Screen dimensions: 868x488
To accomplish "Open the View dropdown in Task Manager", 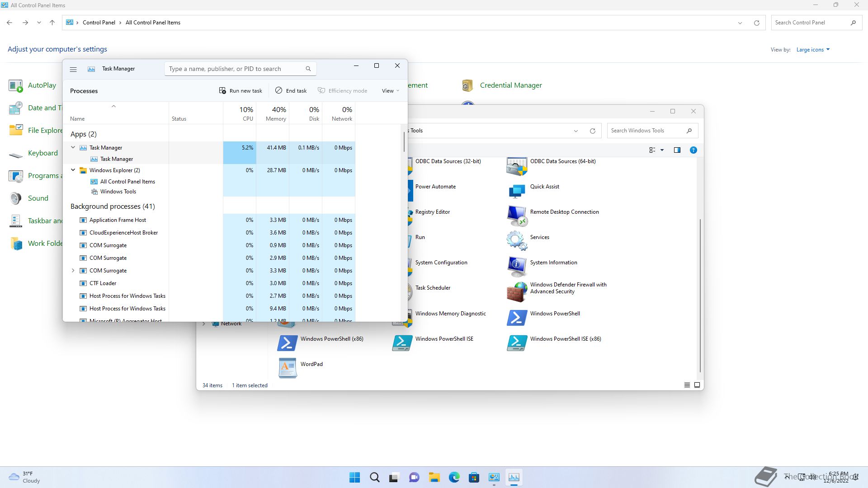I will coord(391,91).
